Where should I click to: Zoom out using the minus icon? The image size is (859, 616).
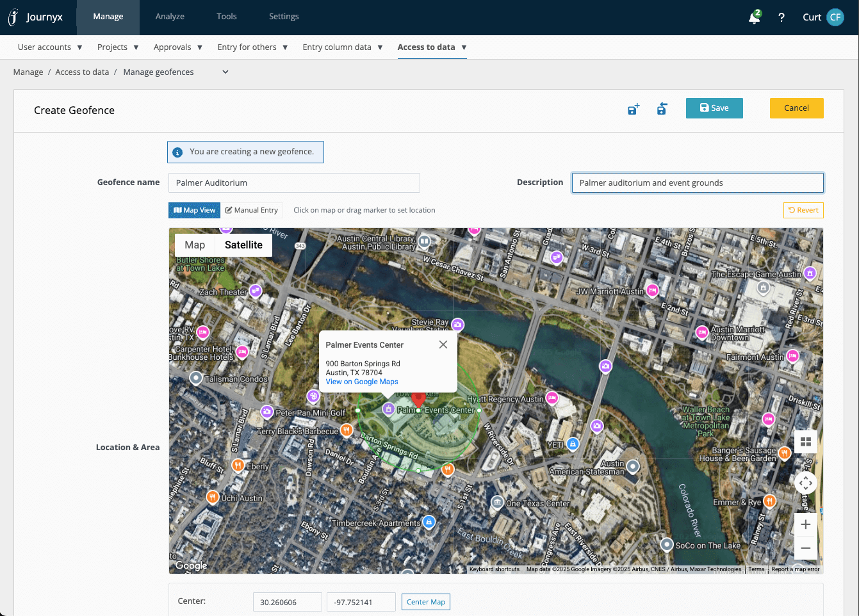(805, 547)
